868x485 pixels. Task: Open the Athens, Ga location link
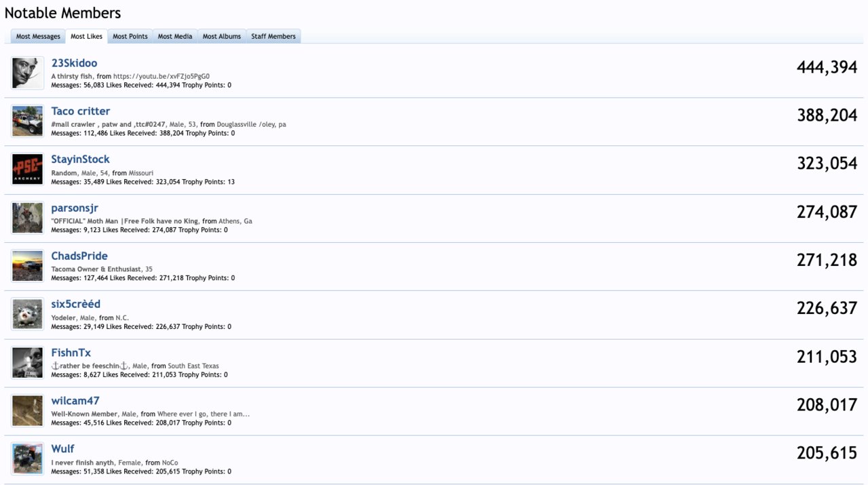coord(235,222)
